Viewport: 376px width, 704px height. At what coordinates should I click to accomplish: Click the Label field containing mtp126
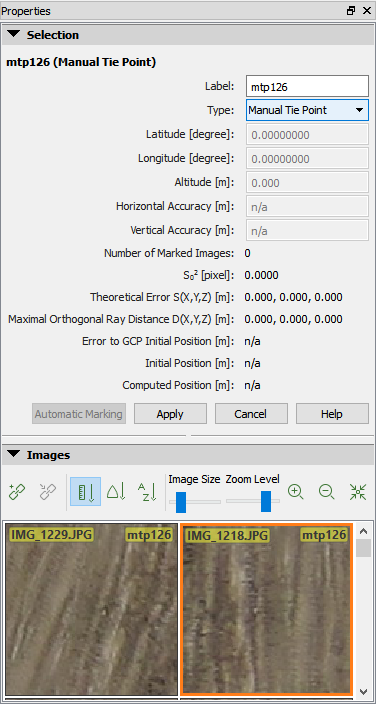(307, 86)
